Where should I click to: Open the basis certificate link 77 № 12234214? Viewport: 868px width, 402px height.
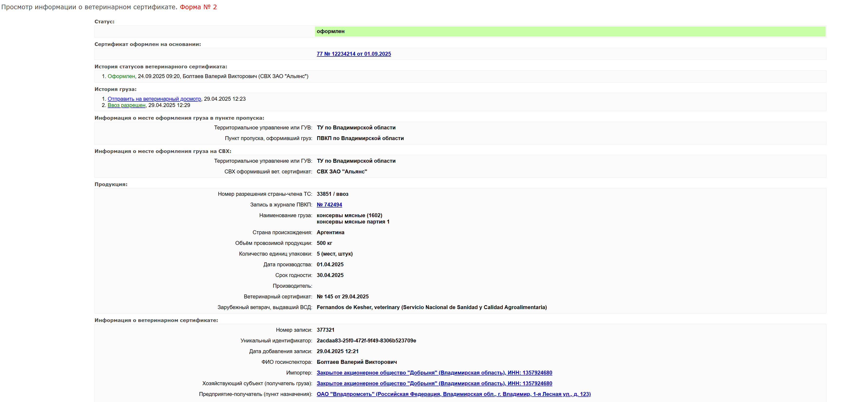pyautogui.click(x=353, y=54)
